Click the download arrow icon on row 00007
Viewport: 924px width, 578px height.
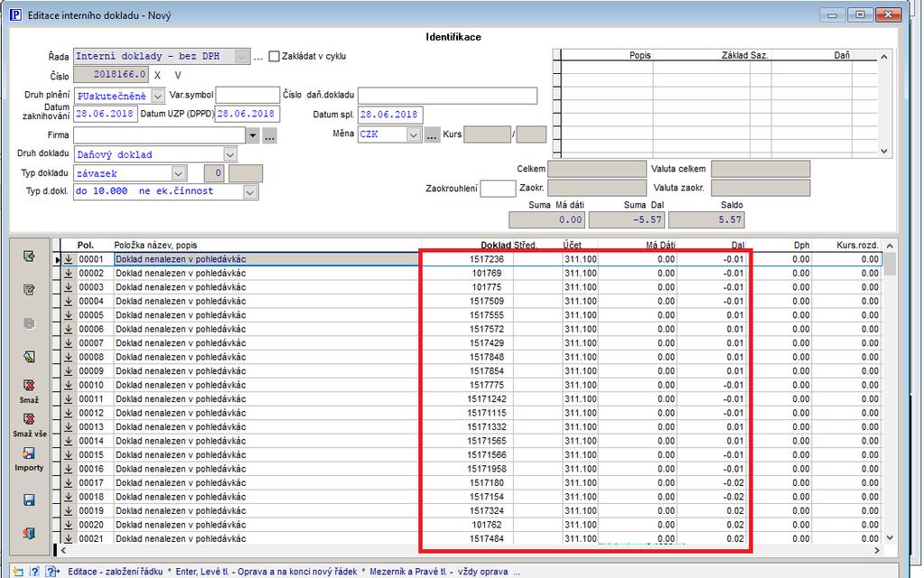click(69, 343)
